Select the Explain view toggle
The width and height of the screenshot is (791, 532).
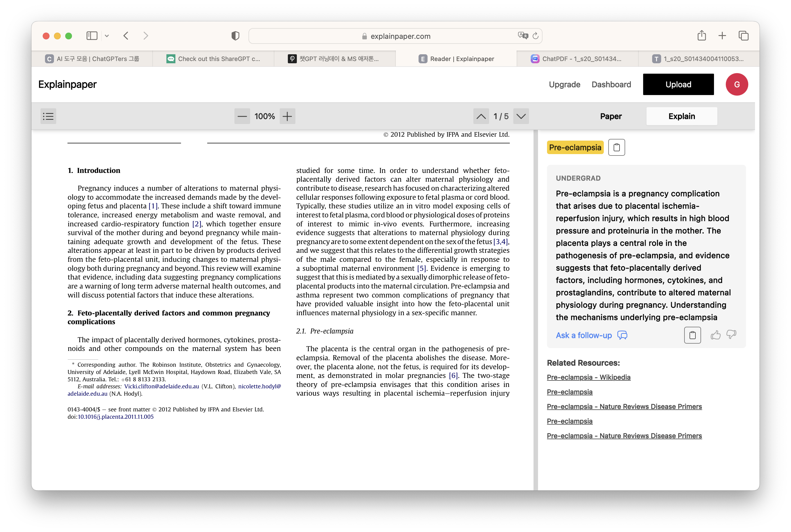681,116
